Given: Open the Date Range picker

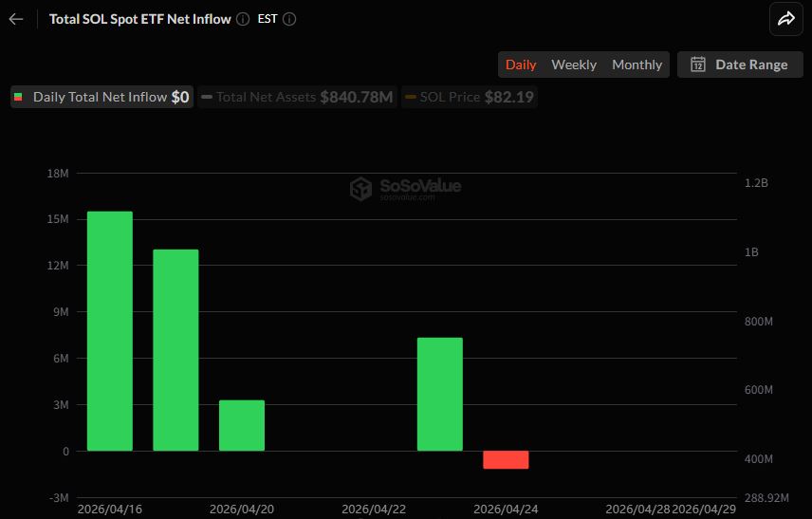Looking at the screenshot, I should pos(740,65).
